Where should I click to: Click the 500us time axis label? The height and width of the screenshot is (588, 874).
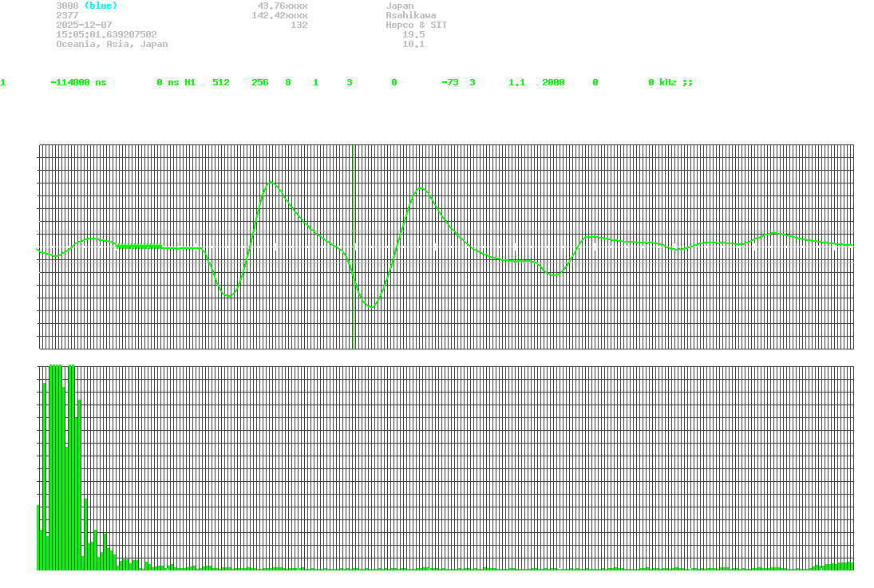[446, 360]
